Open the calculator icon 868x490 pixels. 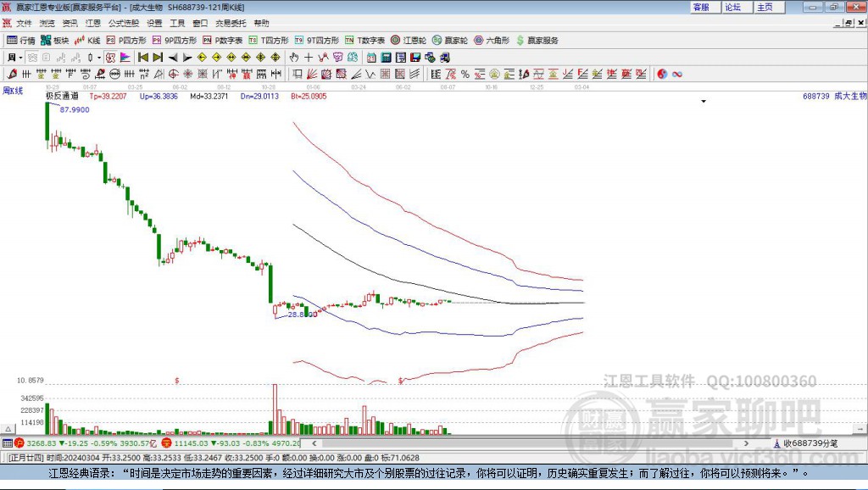pyautogui.click(x=386, y=58)
